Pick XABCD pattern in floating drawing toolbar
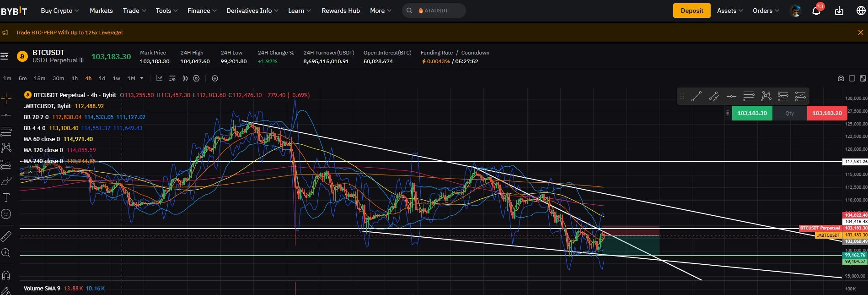The image size is (868, 295). 766,96
